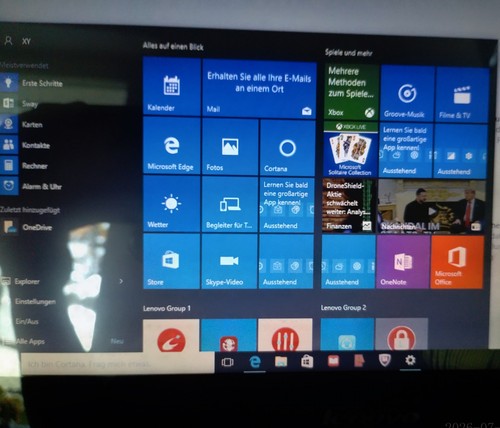Click the Ausstehend tile below Cortana
The image size is (500, 428).
point(287,204)
